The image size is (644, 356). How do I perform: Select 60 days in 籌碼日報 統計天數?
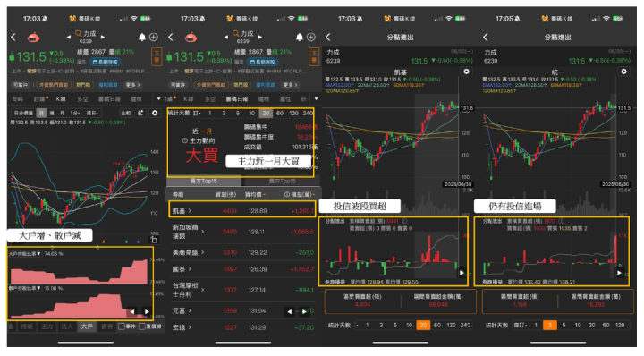280,113
